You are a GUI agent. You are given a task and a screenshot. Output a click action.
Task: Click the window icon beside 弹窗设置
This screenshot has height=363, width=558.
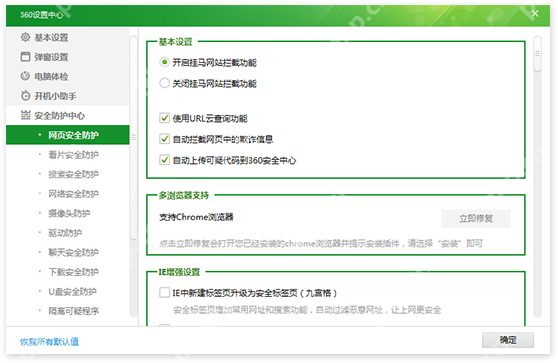(x=25, y=57)
